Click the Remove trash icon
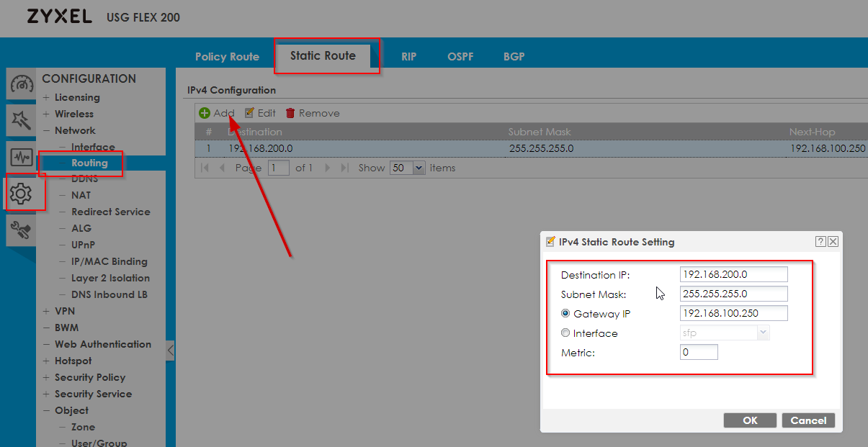 point(290,113)
